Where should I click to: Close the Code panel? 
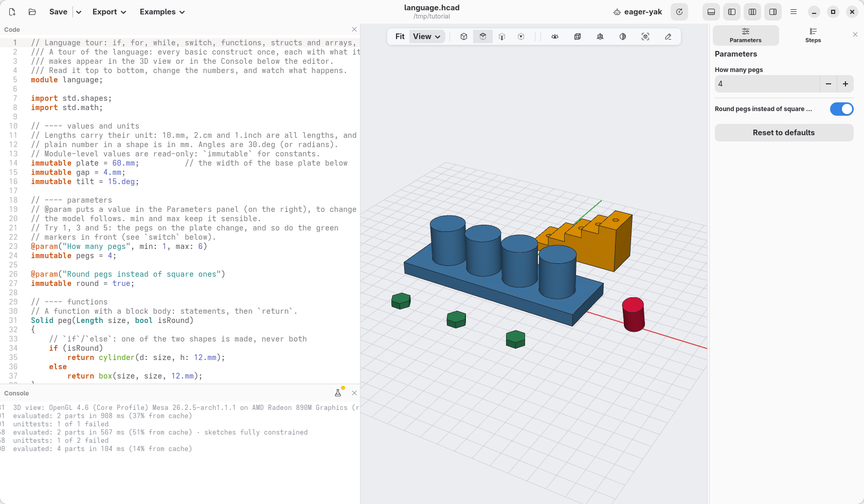pyautogui.click(x=354, y=30)
